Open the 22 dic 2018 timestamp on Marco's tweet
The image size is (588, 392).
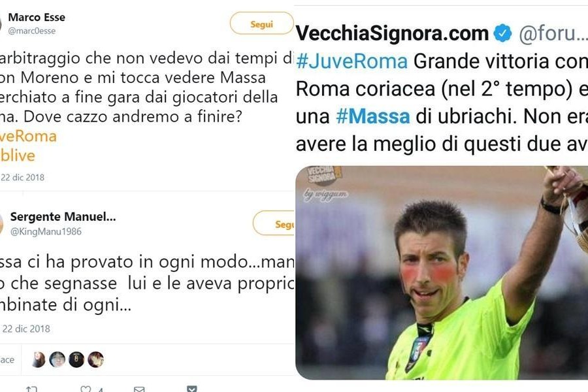coord(22,178)
